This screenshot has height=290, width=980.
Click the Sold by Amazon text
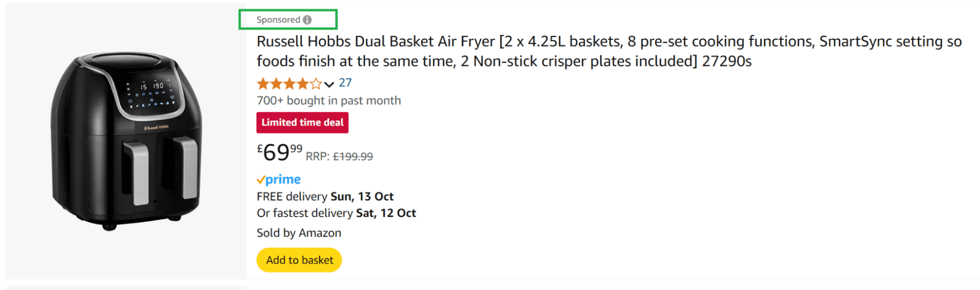click(x=299, y=233)
